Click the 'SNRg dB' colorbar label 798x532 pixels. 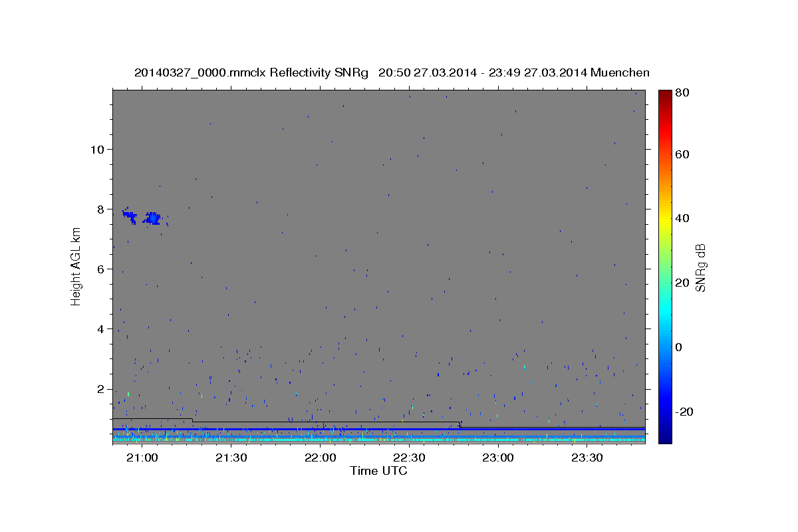click(x=700, y=267)
